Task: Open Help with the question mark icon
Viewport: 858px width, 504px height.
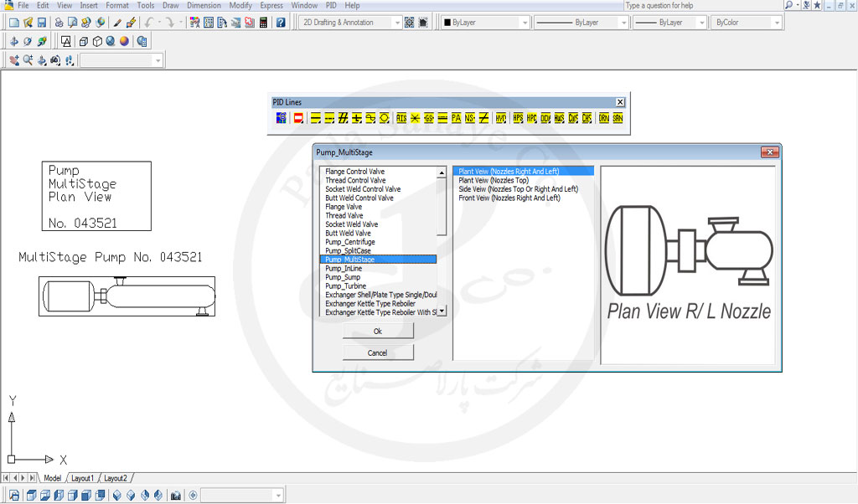Action: coord(281,23)
